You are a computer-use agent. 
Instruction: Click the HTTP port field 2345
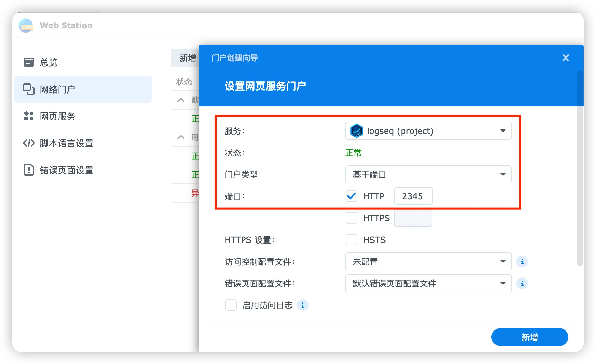pyautogui.click(x=413, y=196)
